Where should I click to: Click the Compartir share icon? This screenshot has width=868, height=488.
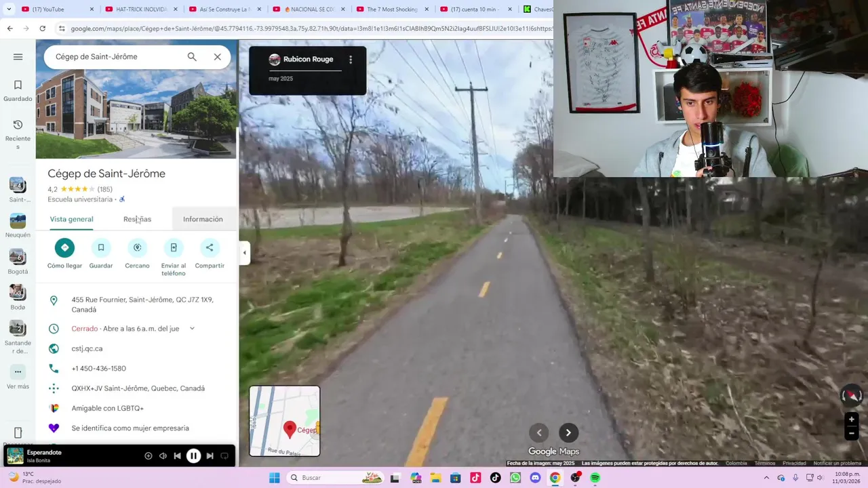pos(210,247)
